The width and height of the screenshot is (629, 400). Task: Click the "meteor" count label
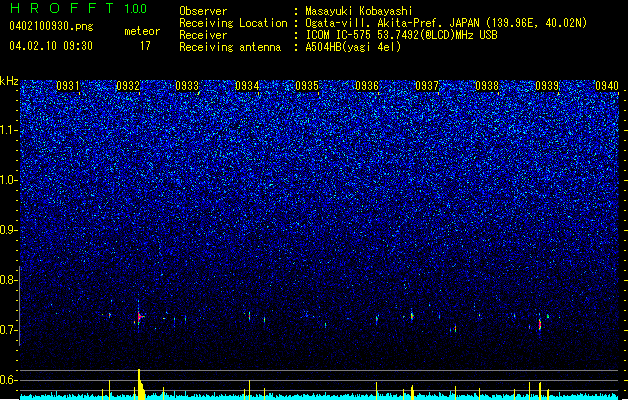tap(142, 31)
